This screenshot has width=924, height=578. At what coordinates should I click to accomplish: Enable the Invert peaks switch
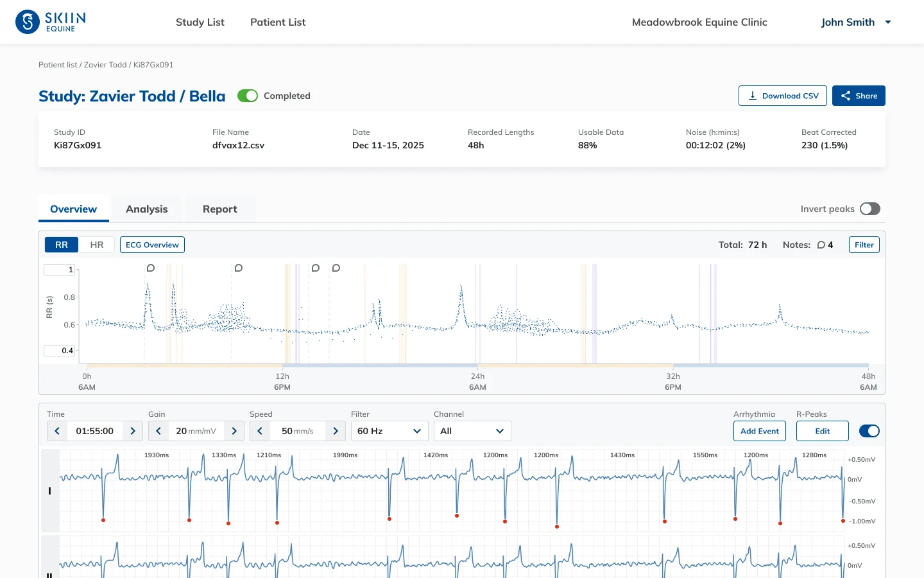[x=870, y=209]
